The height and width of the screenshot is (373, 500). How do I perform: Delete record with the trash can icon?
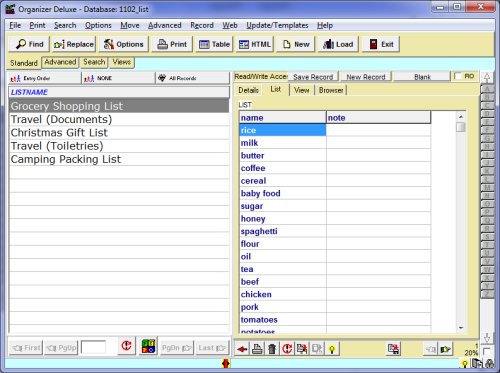[272, 349]
